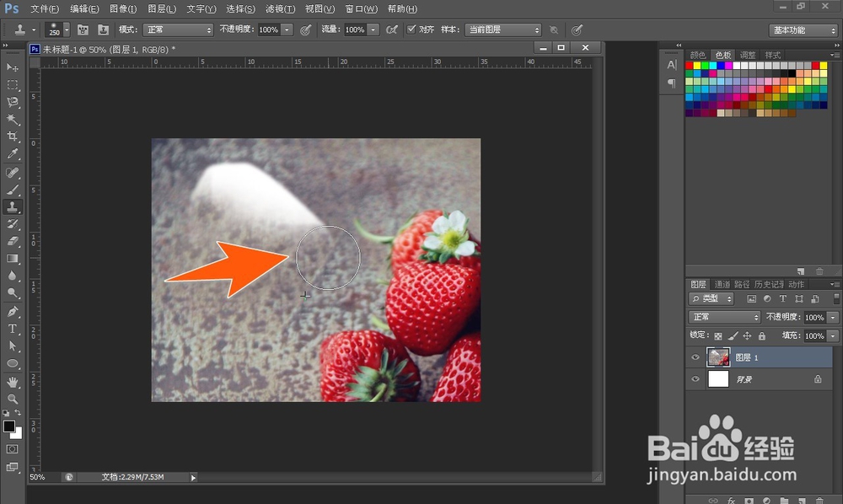Select the Zoom tool
843x504 pixels.
point(12,399)
